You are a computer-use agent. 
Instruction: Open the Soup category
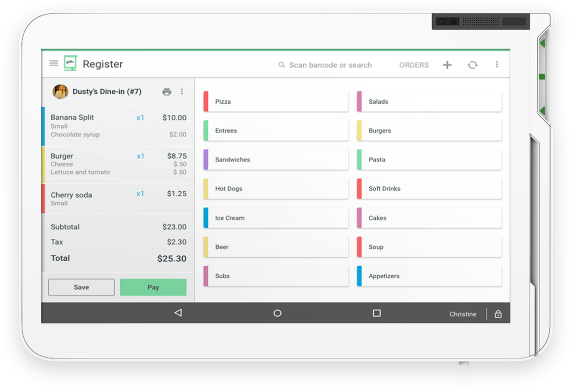coord(429,247)
